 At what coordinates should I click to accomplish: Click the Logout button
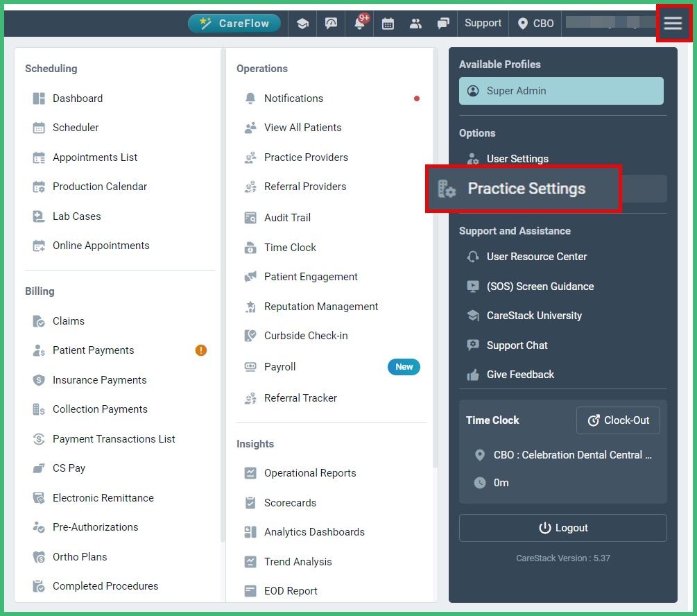[562, 528]
